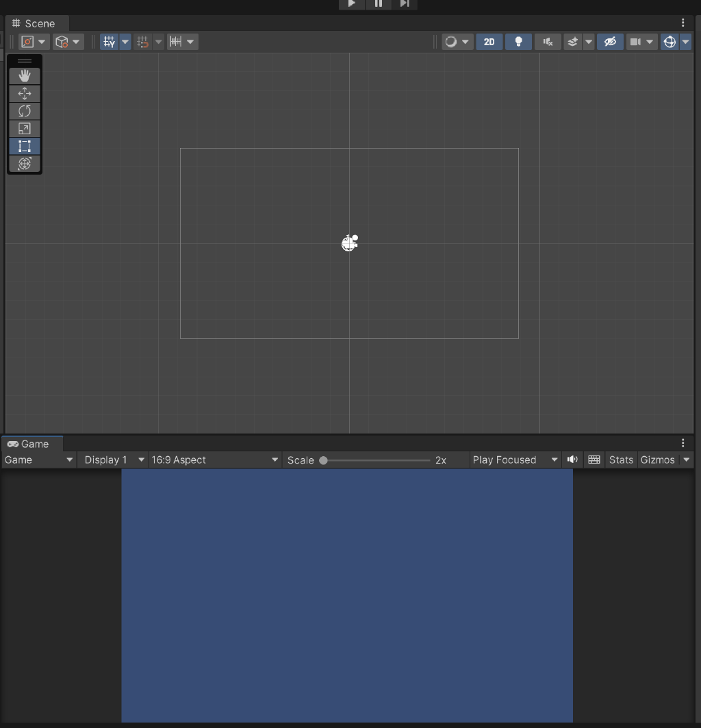Pause the game with the Pause button
Viewport: 701px width, 728px height.
pos(379,3)
